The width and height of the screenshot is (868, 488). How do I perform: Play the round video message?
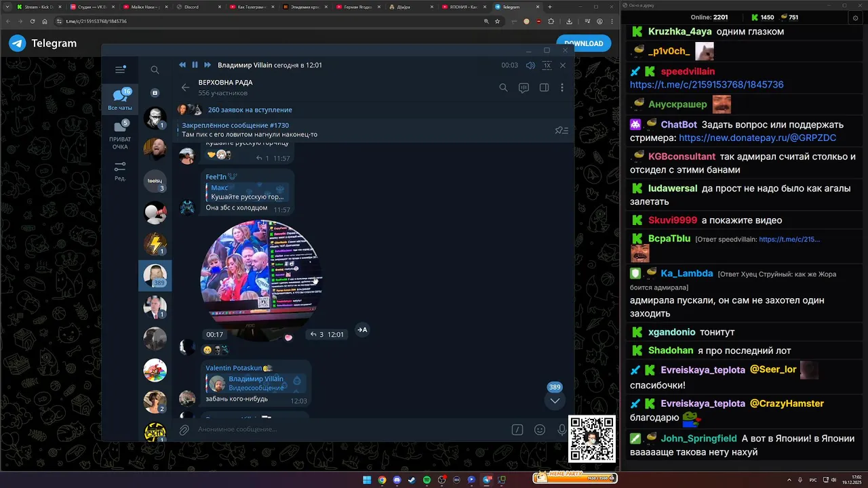[x=260, y=279]
